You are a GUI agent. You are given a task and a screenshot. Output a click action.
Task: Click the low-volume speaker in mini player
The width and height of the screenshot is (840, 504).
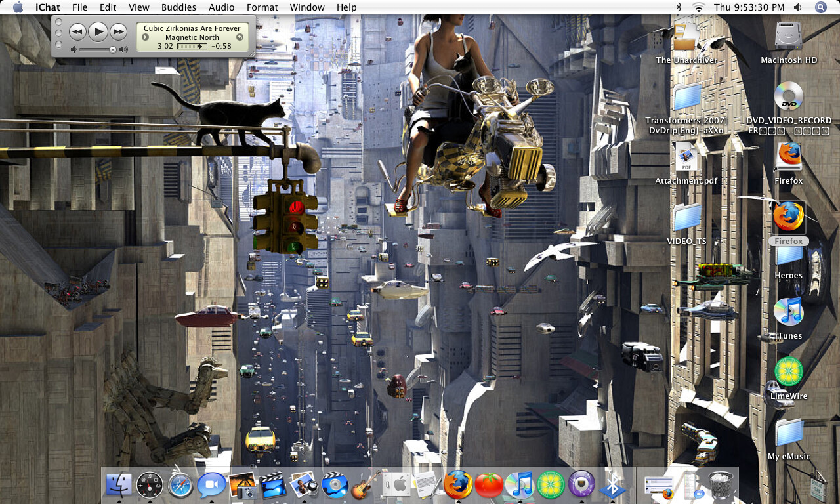(73, 49)
